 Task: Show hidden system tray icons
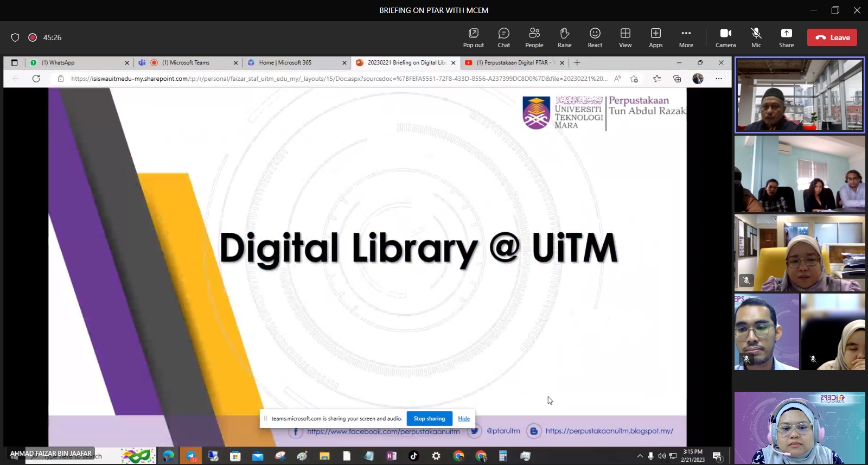(640, 456)
